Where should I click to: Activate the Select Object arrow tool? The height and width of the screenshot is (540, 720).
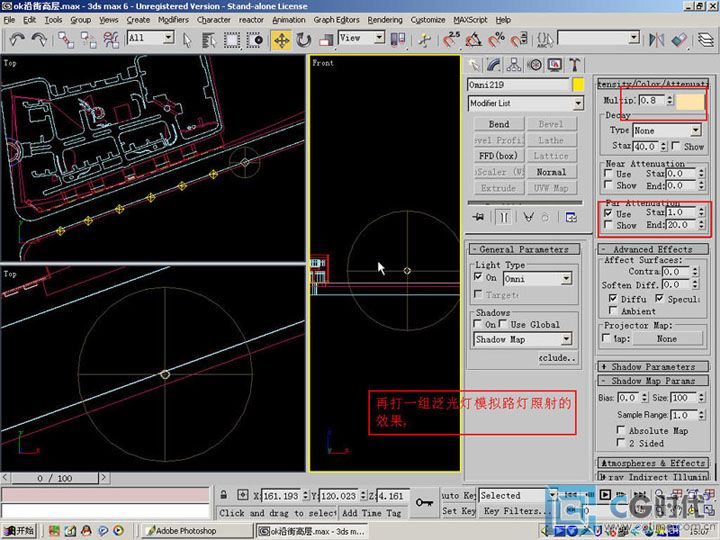coord(186,40)
